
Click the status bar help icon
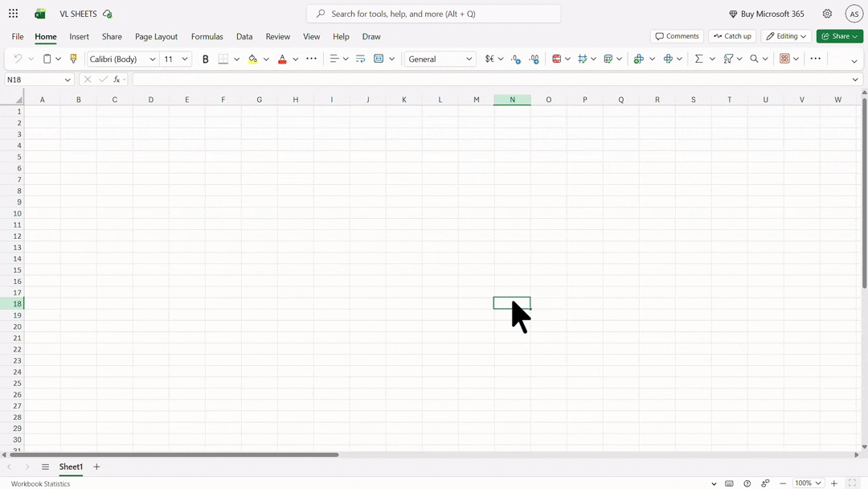tap(747, 483)
